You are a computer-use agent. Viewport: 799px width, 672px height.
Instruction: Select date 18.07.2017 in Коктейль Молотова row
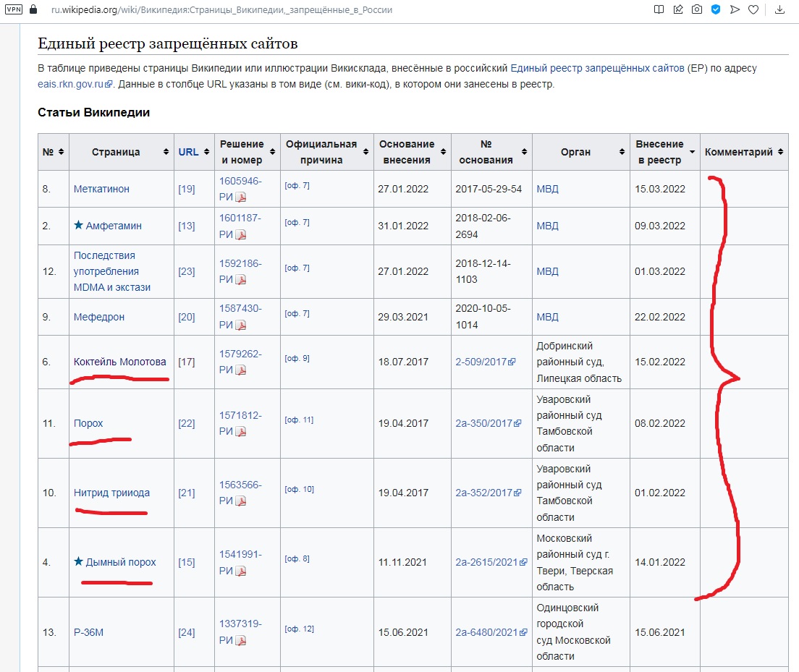[x=403, y=362]
